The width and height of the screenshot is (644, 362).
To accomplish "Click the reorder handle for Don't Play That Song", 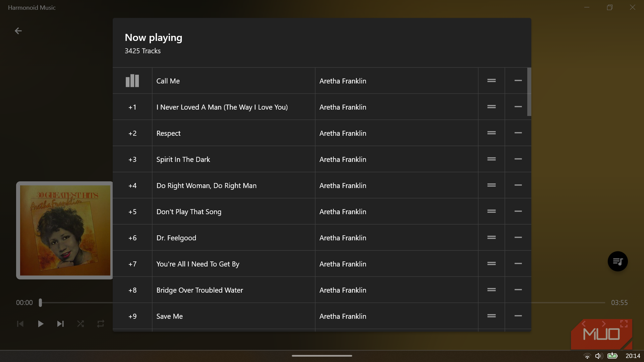I will pyautogui.click(x=491, y=211).
